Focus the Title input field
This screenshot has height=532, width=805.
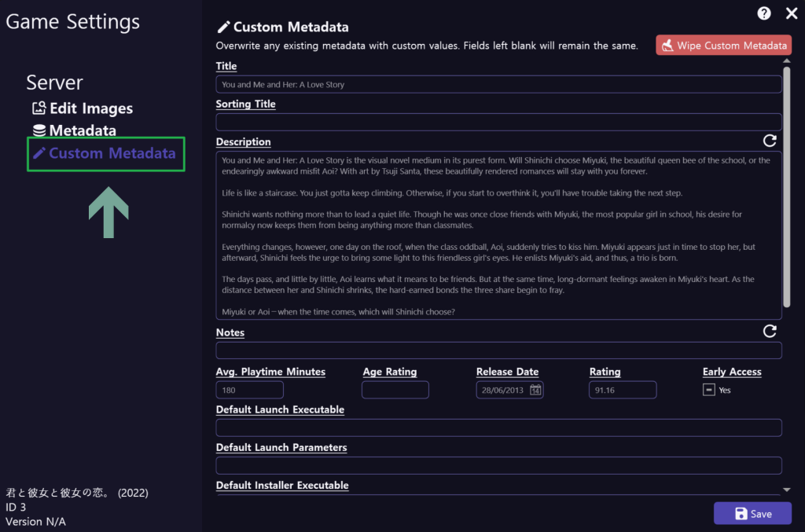pos(498,85)
